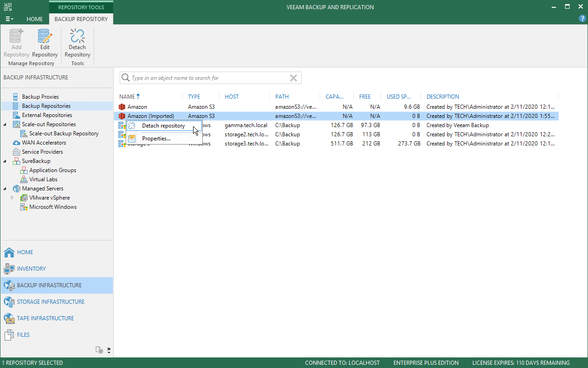Viewport: 588px width, 368px height.
Task: Switch to the Home ribbon tab
Action: pos(35,19)
